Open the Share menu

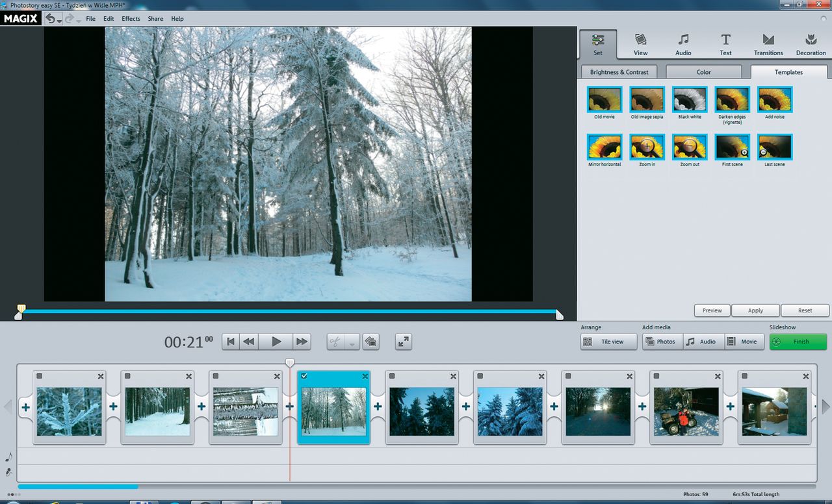tap(155, 19)
